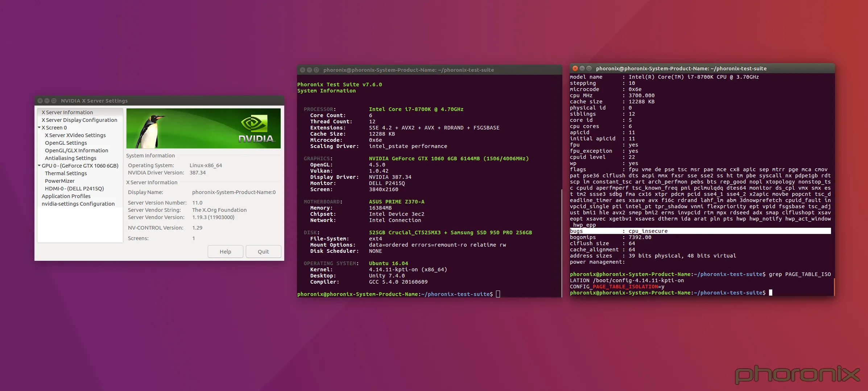Click the model name line in cpuinfo terminal
868x391 pixels.
pyautogui.click(x=664, y=77)
